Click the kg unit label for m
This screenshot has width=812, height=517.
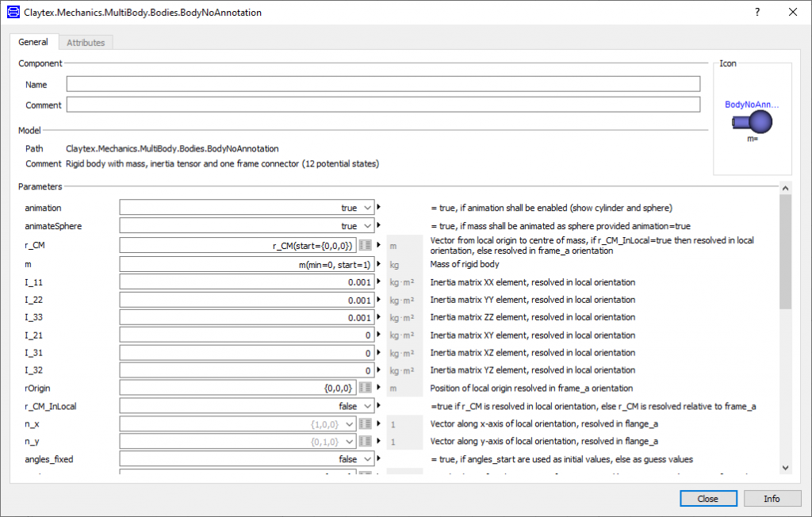[394, 265]
